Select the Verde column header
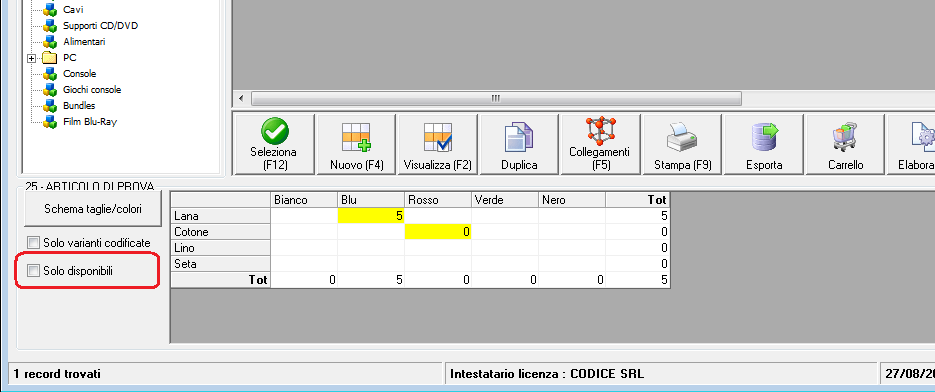The width and height of the screenshot is (935, 392). (x=504, y=200)
